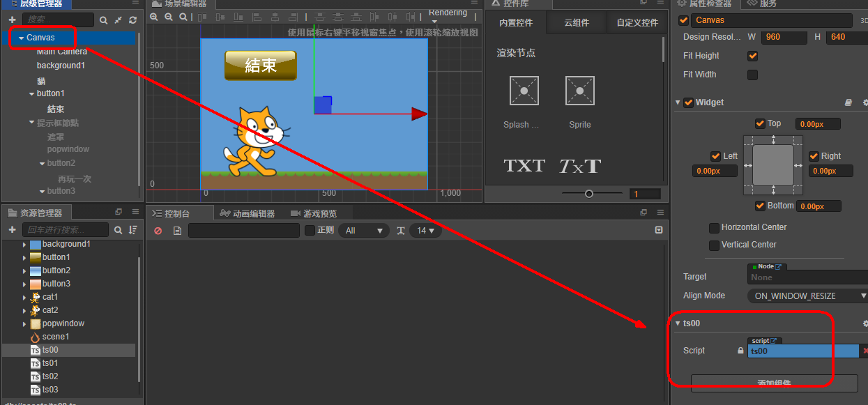Image resolution: width=868 pixels, height=405 pixels.
Task: Open the console log file
Action: coord(177,231)
